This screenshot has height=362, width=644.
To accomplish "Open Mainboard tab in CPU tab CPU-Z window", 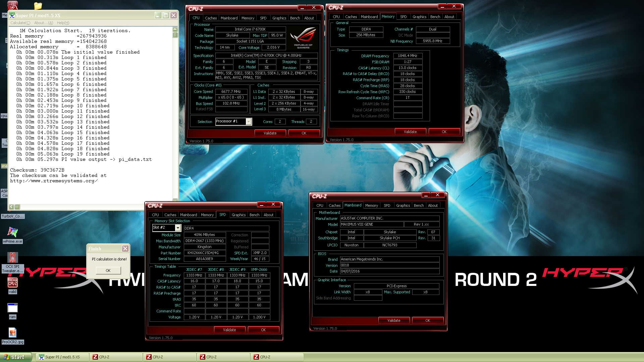I will tap(229, 18).
